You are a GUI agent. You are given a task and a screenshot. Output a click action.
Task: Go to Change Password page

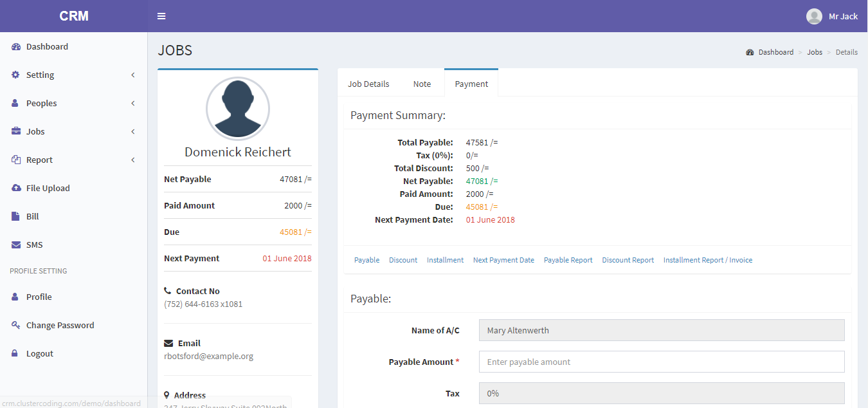pos(73,326)
